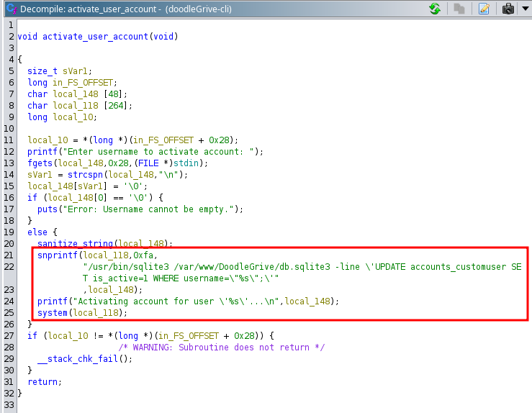Select the strcspn function call
The height and width of the screenshot is (413, 532).
pyautogui.click(x=85, y=175)
